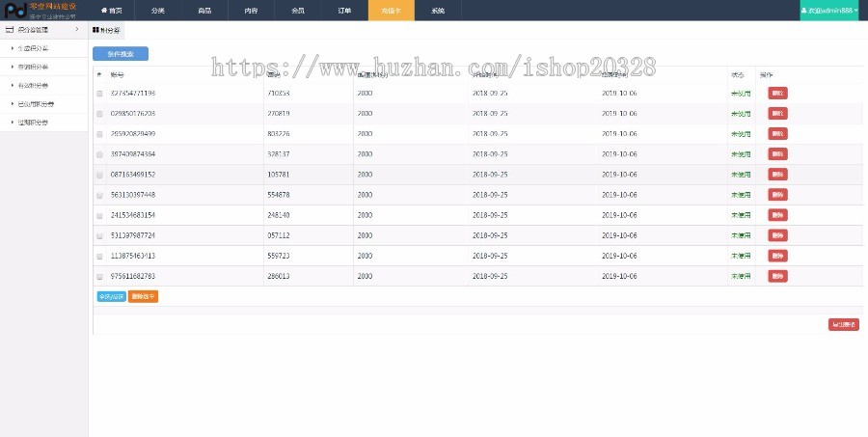Screen dimensions: 868x437
Task: Delete the row with password 057112
Action: 777,235
